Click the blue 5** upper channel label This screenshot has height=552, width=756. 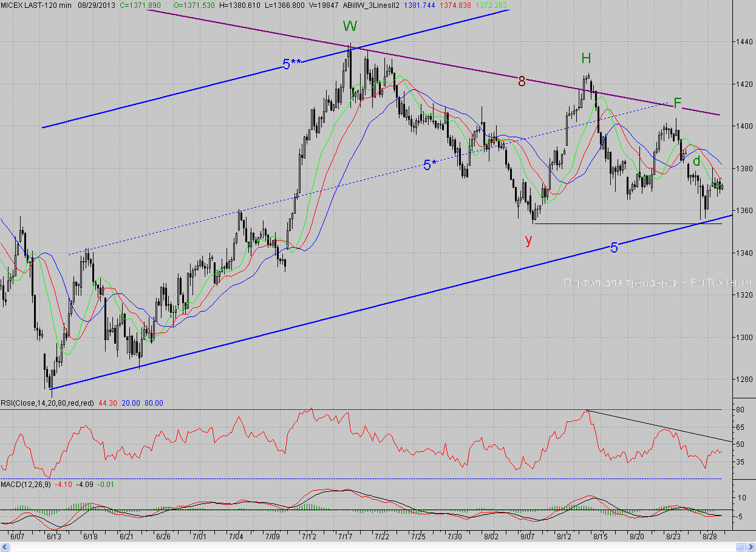click(x=291, y=65)
